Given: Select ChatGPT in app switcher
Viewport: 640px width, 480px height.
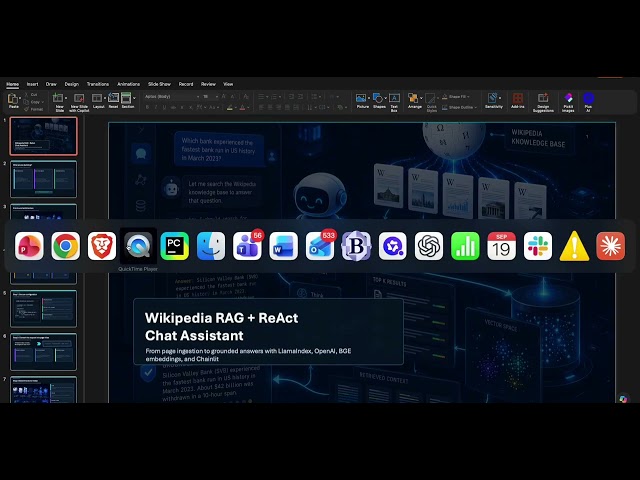Looking at the screenshot, I should coord(429,246).
